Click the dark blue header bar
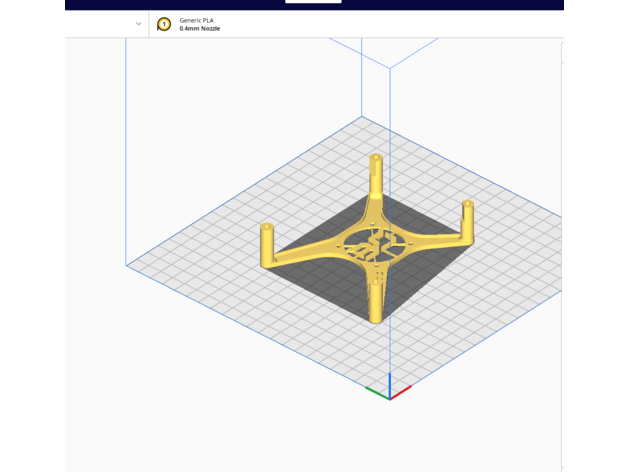The height and width of the screenshot is (472, 628). (x=450, y=5)
